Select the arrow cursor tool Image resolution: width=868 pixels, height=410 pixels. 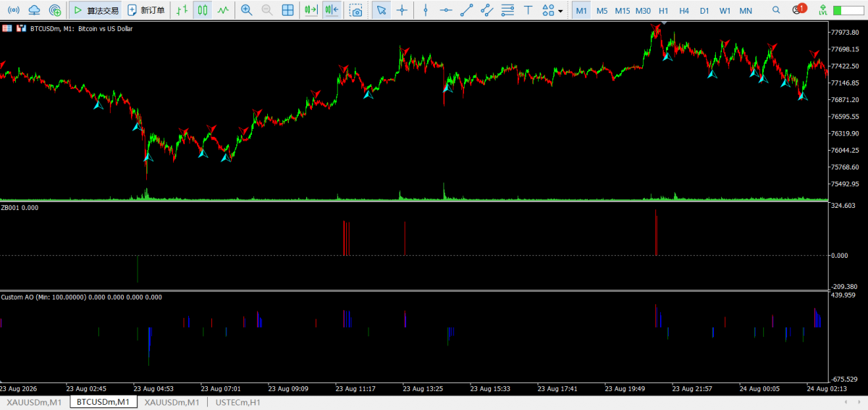pyautogui.click(x=381, y=10)
